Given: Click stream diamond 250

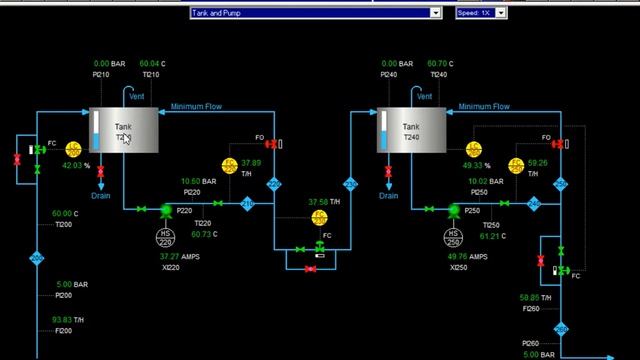Looking at the screenshot, I should point(561,184).
